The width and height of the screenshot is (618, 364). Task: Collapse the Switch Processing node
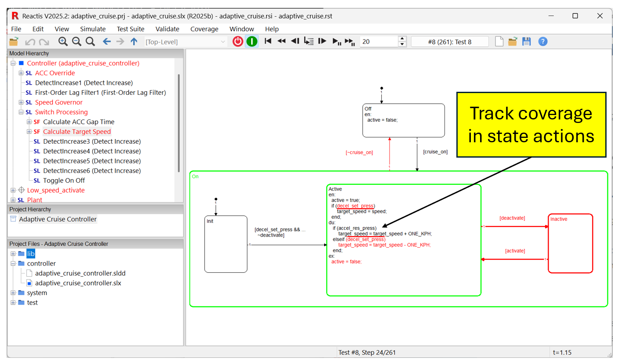click(x=21, y=112)
